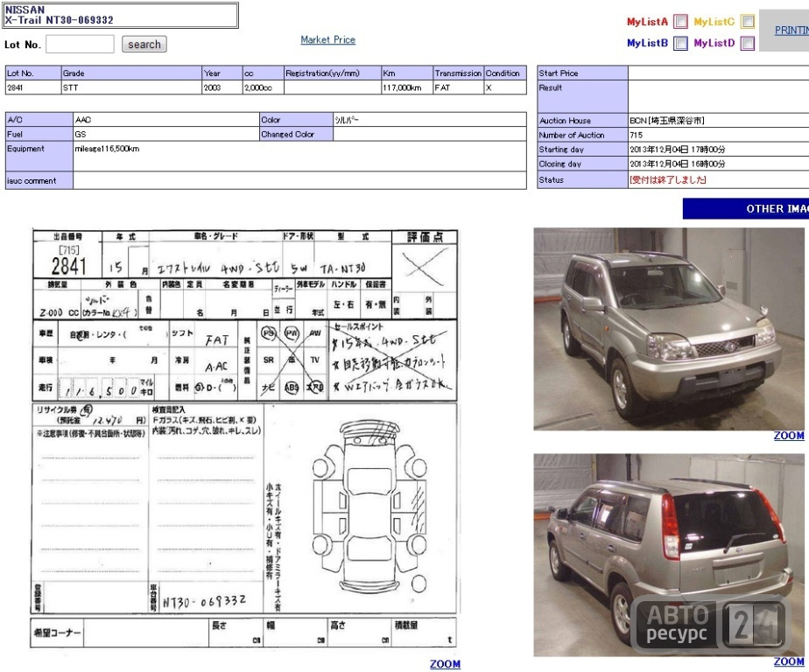Click the Auction House value BCN

point(667,121)
